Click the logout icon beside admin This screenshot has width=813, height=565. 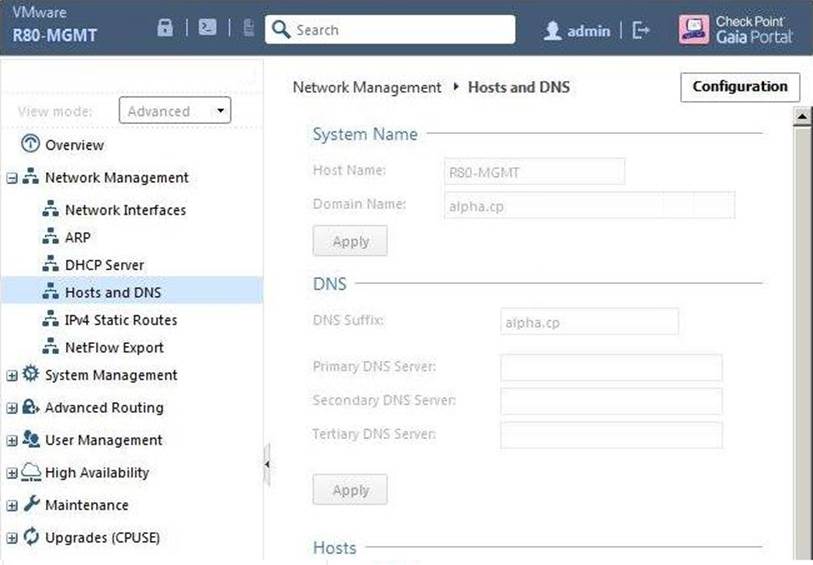point(641,30)
